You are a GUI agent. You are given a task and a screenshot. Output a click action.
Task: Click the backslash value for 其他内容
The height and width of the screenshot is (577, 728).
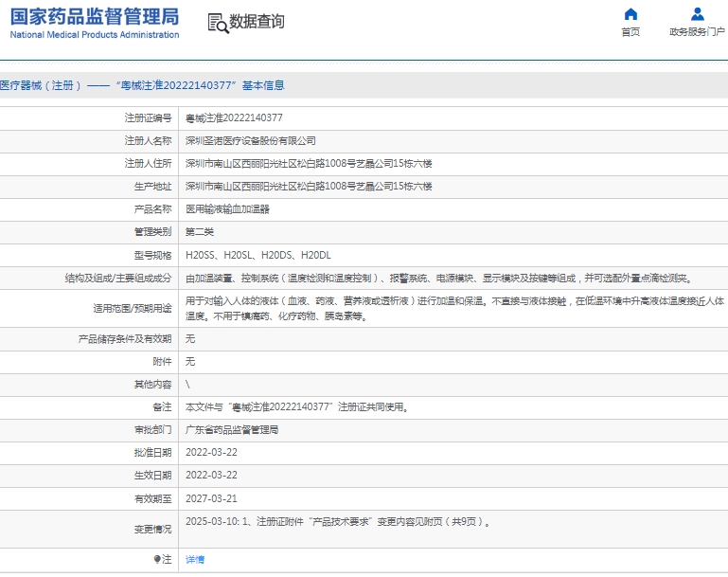click(x=187, y=385)
